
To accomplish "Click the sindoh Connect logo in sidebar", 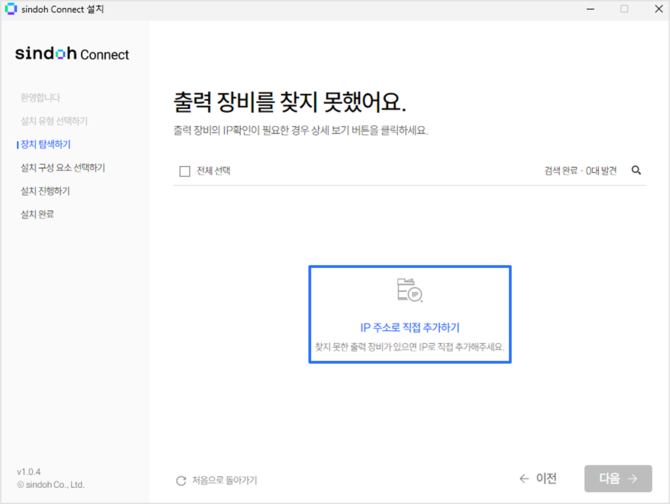I will tap(72, 54).
